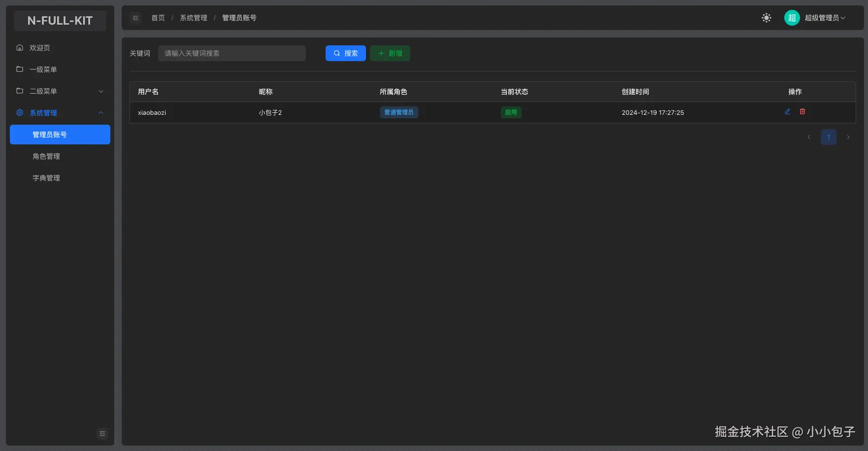868x451 pixels.
Task: Open the 角色管理 menu item
Action: pyautogui.click(x=46, y=156)
